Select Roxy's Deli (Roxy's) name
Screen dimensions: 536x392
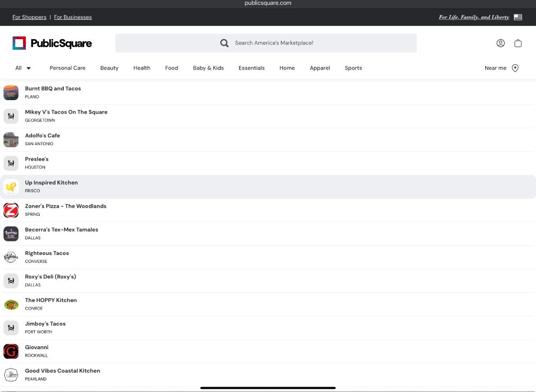coord(50,276)
